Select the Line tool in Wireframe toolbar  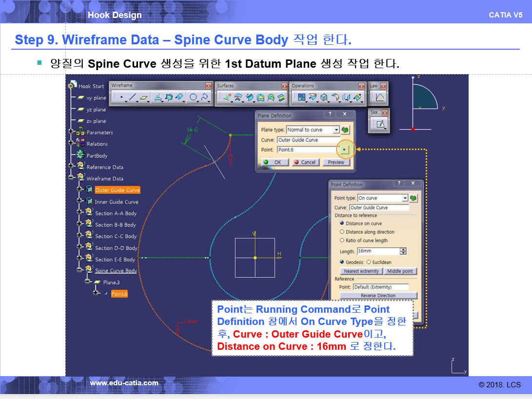pos(133,98)
